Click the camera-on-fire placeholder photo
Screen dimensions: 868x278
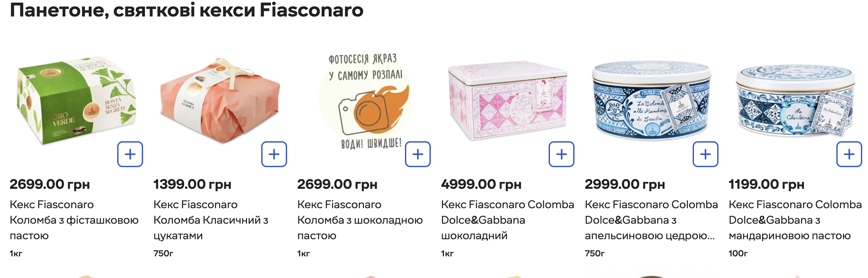coord(366,101)
